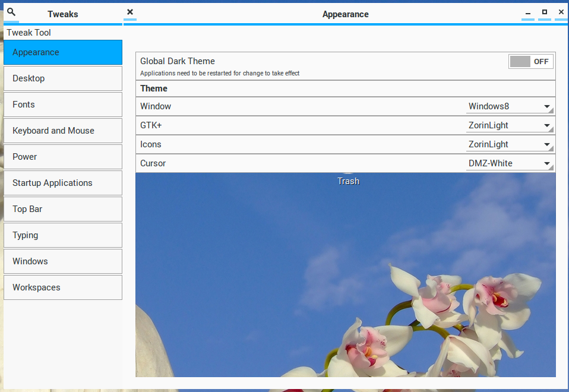Open the Icons theme dropdown
Image resolution: width=569 pixels, height=392 pixels.
510,145
